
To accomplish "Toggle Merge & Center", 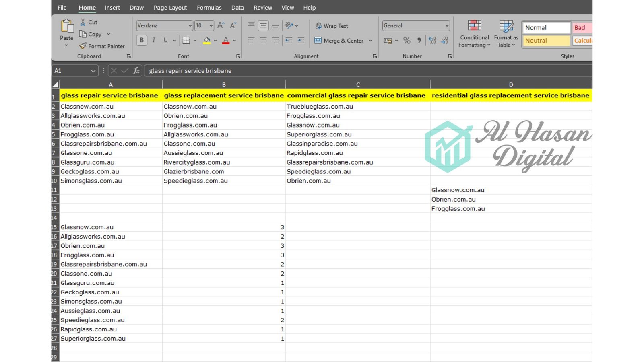I will (x=339, y=41).
